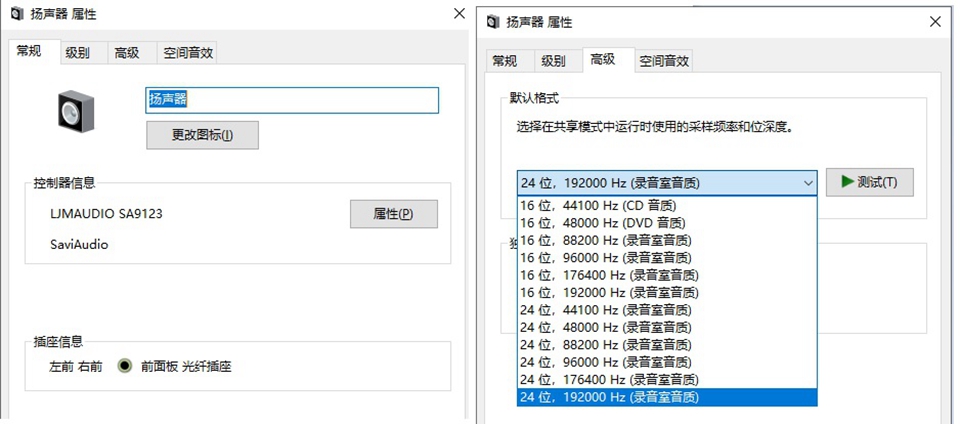Image resolution: width=960 pixels, height=424 pixels.
Task: Click the 扬声器 device name field
Action: pyautogui.click(x=292, y=100)
